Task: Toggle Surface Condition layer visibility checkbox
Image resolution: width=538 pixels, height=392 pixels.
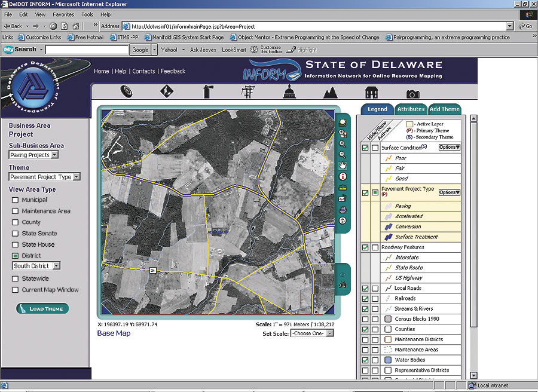Action: (x=365, y=148)
